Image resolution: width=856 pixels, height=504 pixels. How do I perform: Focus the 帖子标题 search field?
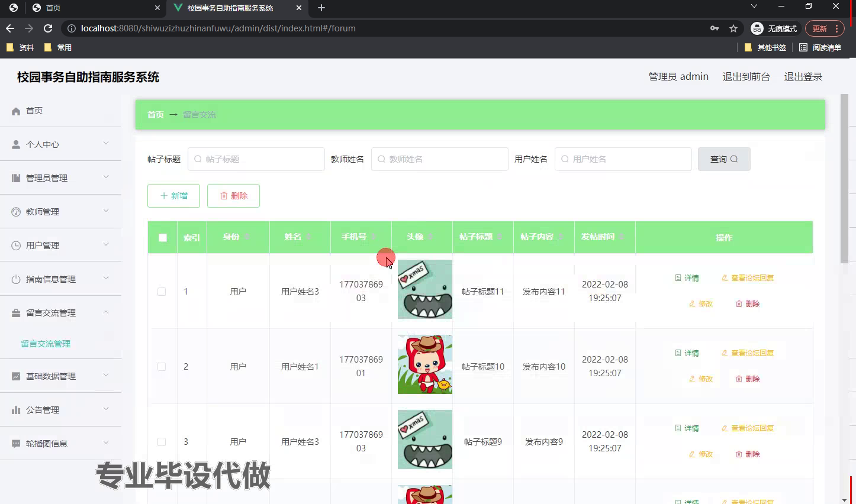[x=256, y=159]
